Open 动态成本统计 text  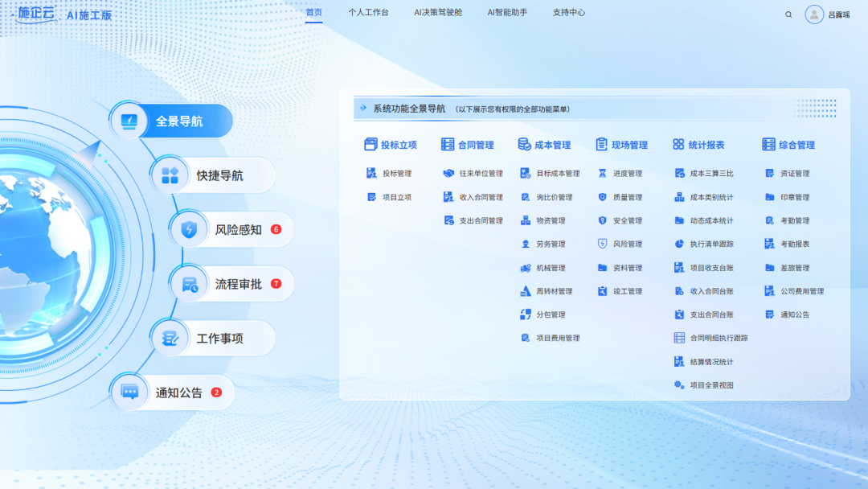pyautogui.click(x=711, y=220)
